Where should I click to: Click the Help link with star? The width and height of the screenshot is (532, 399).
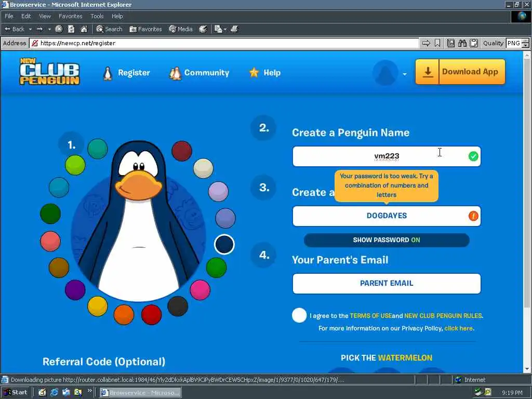click(x=264, y=73)
